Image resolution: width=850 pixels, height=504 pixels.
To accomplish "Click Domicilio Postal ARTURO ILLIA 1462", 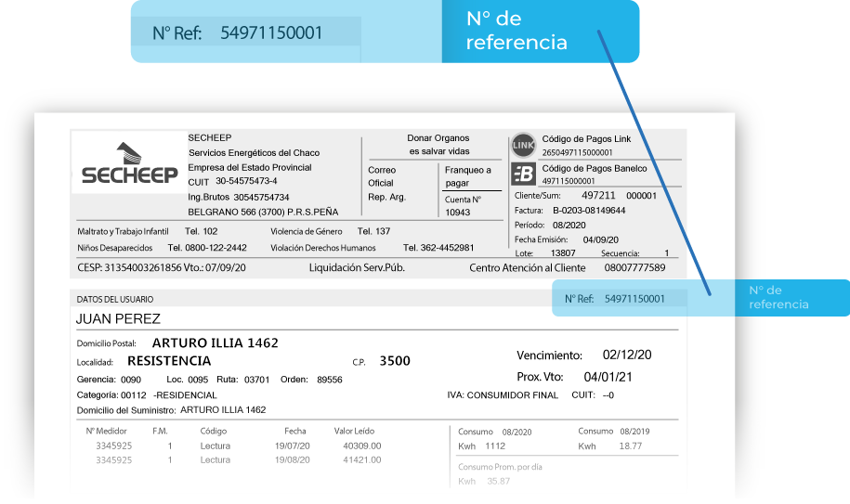I will click(x=216, y=342).
